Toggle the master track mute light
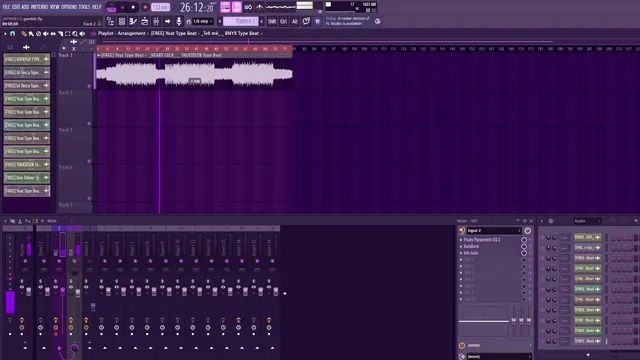 (x=25, y=261)
